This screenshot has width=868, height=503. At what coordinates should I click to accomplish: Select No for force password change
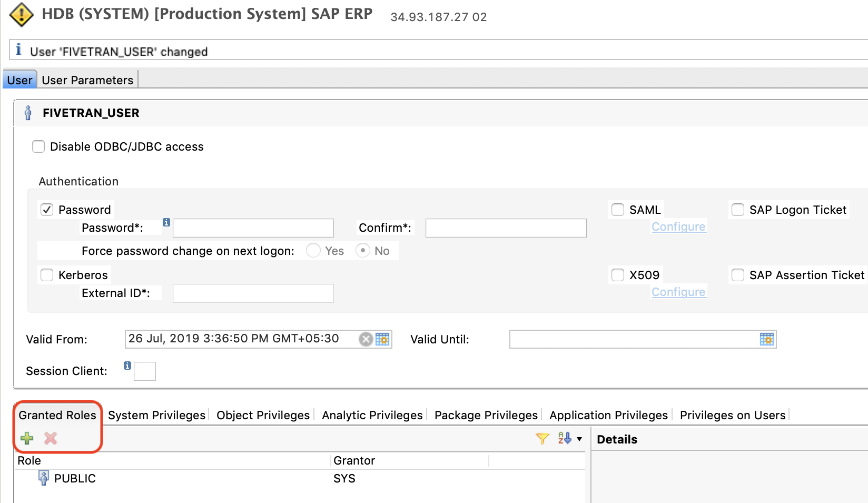(x=363, y=250)
